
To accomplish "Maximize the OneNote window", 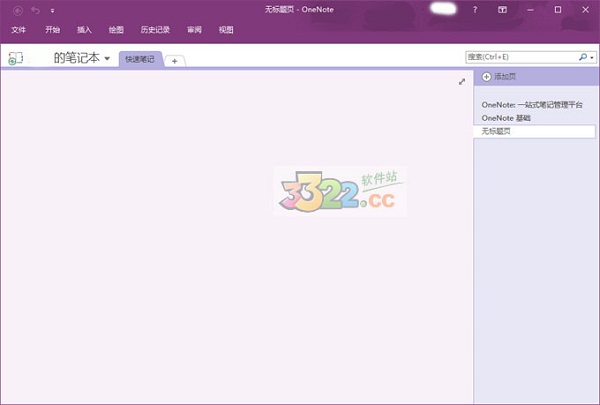I will click(x=558, y=10).
